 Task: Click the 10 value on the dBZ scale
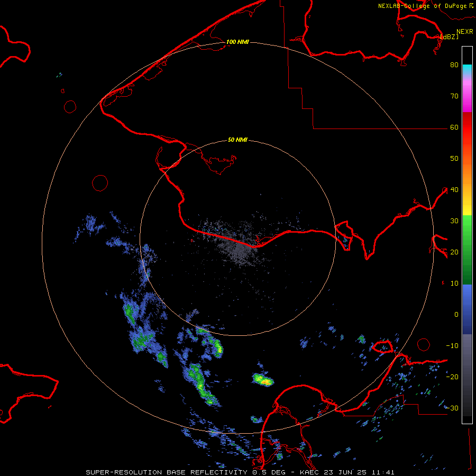pyautogui.click(x=454, y=283)
